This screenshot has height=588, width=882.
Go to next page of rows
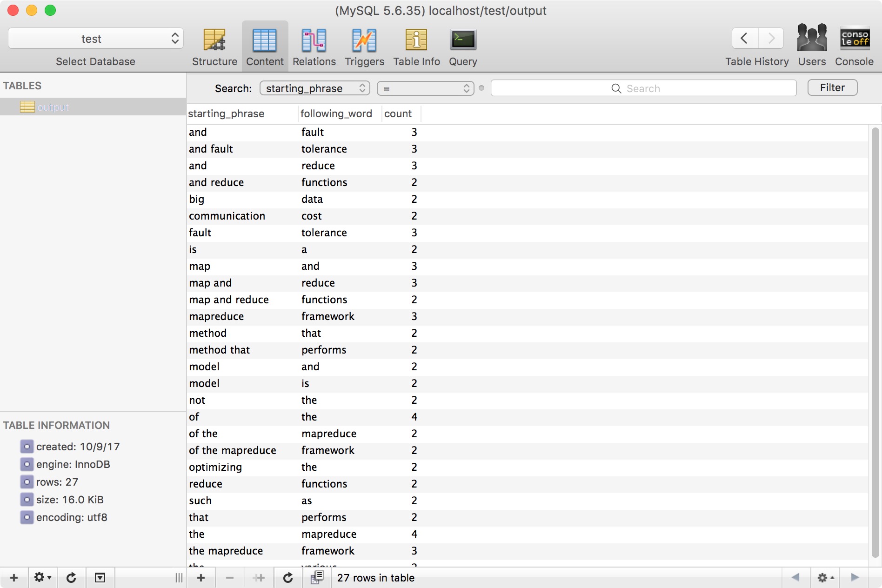pos(855,578)
